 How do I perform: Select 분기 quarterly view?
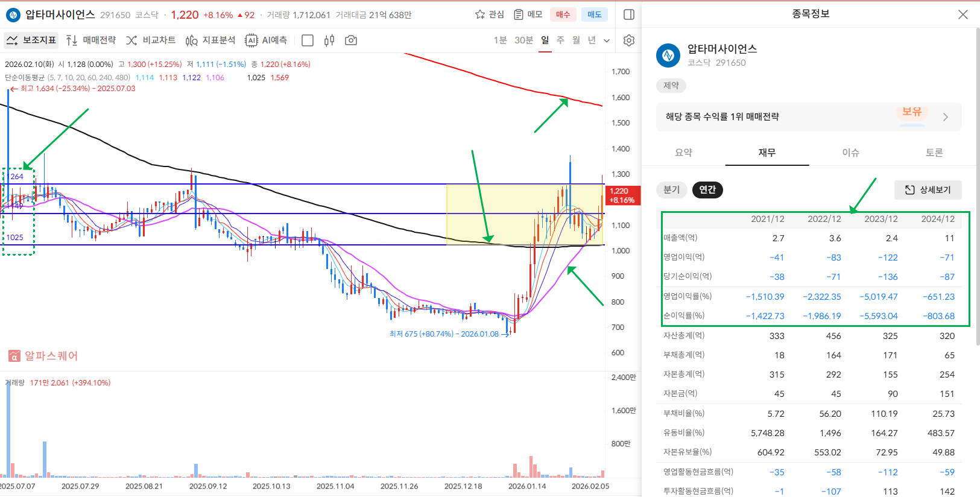[672, 189]
